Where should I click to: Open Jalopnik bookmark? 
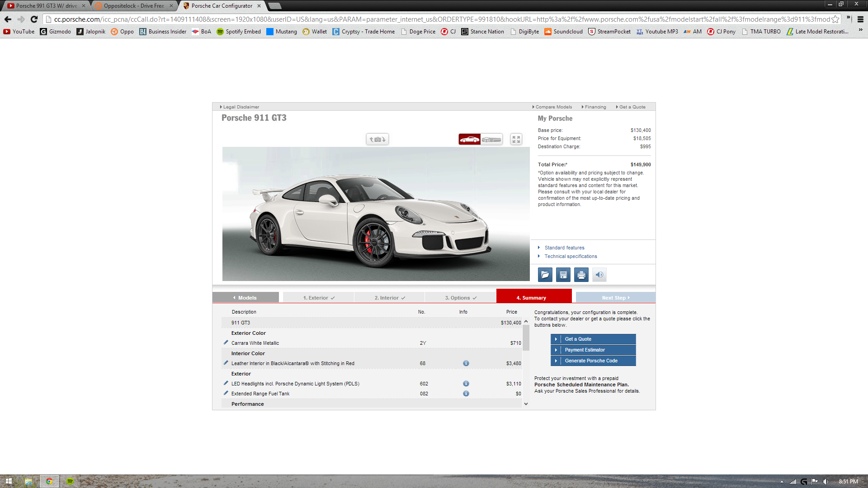point(91,32)
